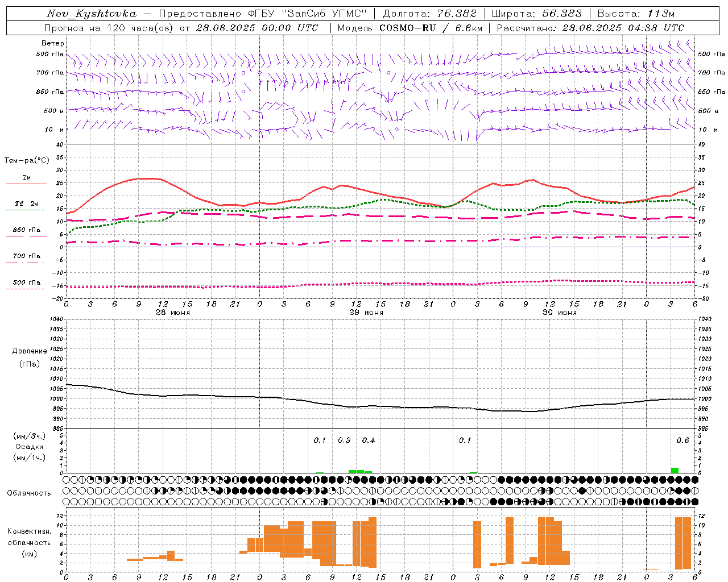The height and width of the screenshot is (582, 728).
Task: Click the "30 июня" date label
Action: point(560,313)
